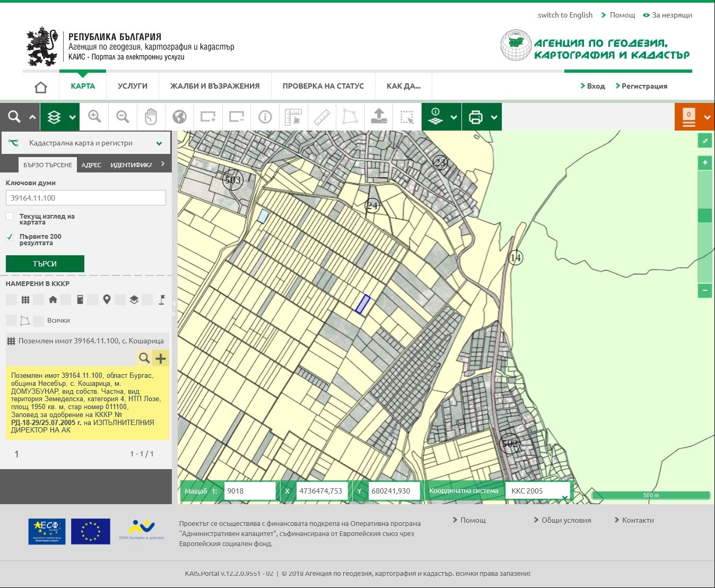Screen dimensions: 715x588
Task: Click the map zoom plus button
Action: (x=705, y=162)
